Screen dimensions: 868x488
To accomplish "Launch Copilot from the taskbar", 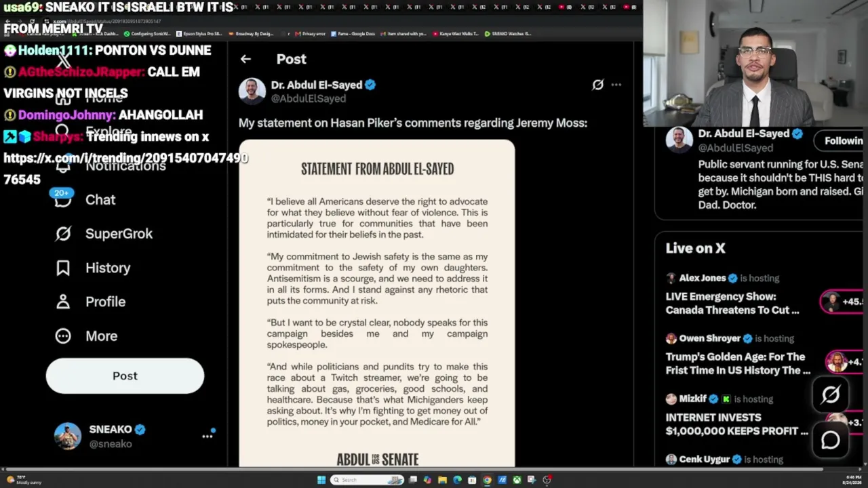I will pyautogui.click(x=427, y=481).
